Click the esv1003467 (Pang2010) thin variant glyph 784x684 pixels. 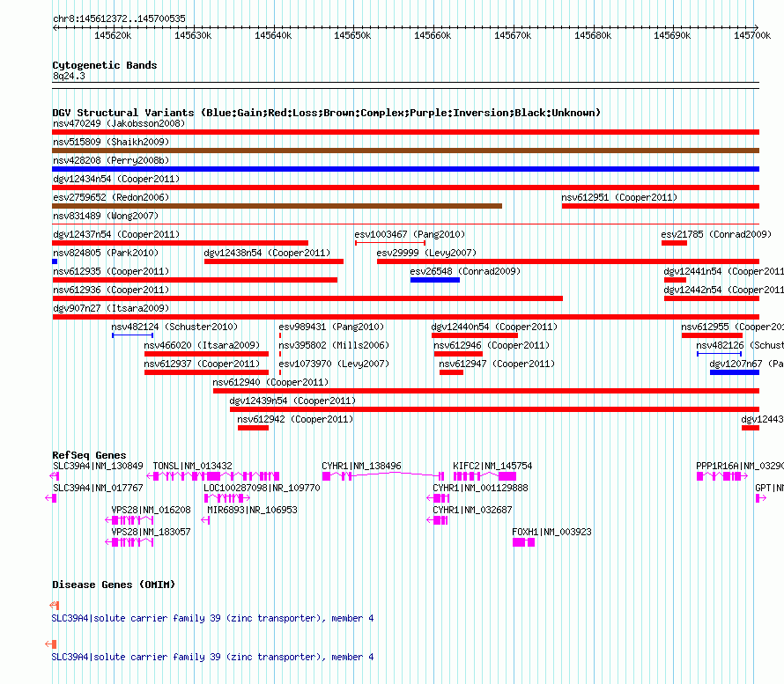(x=390, y=243)
